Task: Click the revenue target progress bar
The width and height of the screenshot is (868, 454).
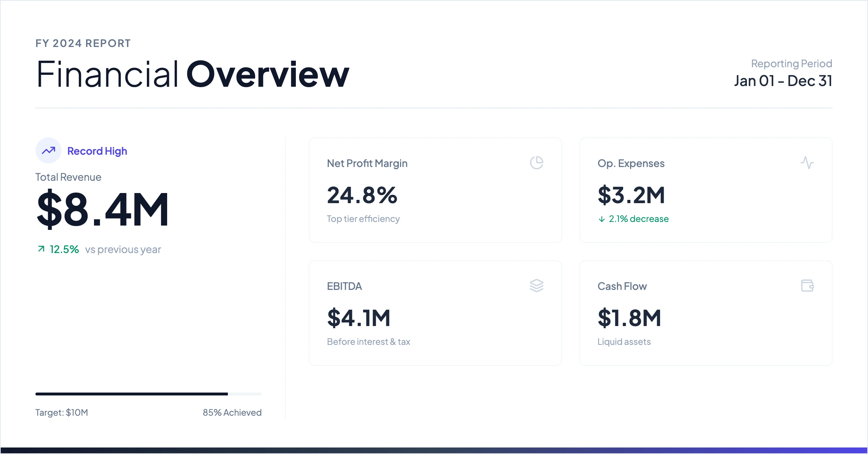Action: click(149, 394)
